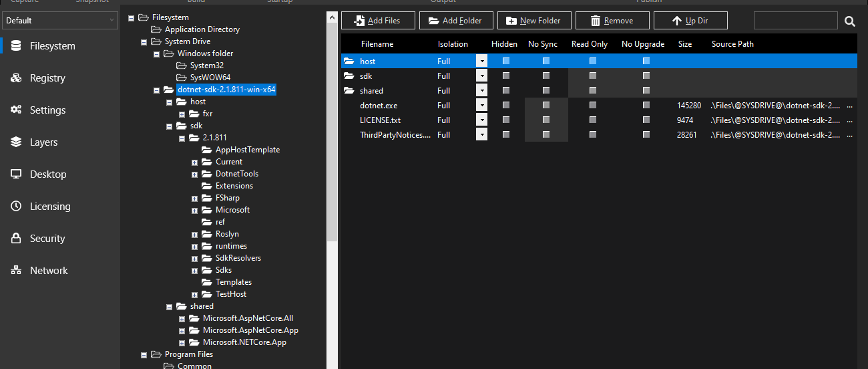Click the shared folder icon in file list

coord(349,90)
